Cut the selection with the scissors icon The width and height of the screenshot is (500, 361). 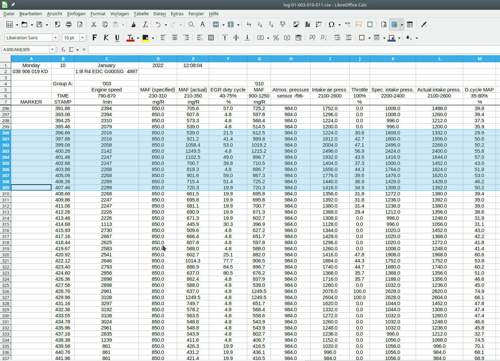pyautogui.click(x=94, y=24)
